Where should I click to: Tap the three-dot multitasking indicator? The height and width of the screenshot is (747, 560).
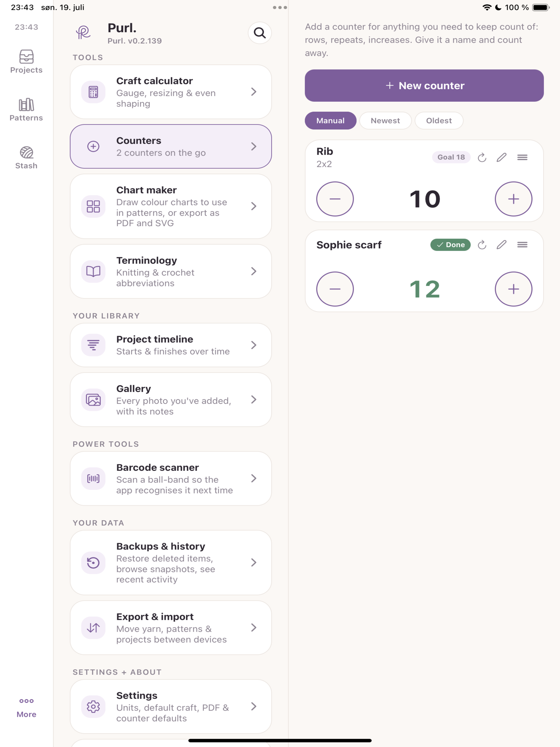tap(280, 7)
